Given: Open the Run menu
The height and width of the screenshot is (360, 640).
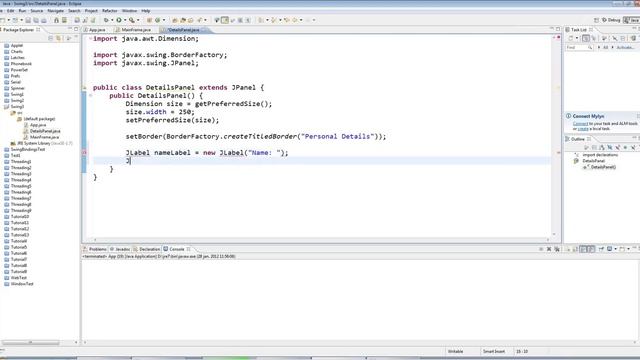Looking at the screenshot, I should tap(22, 11).
